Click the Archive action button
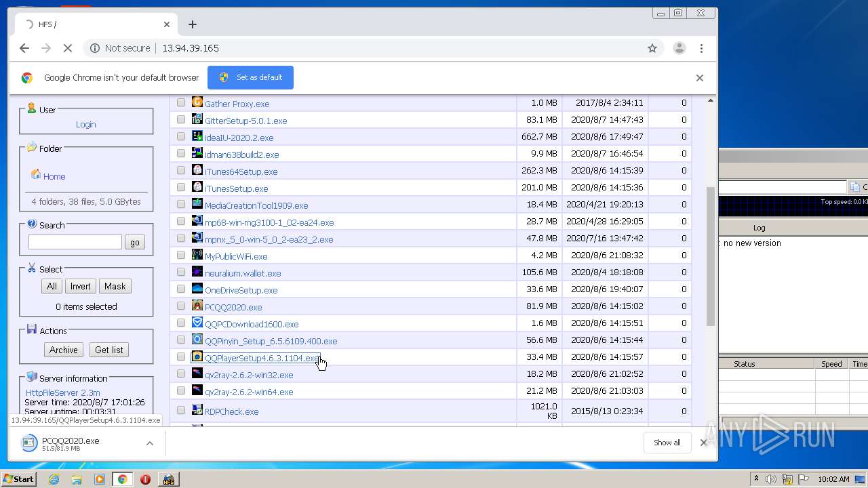Image resolution: width=868 pixels, height=488 pixels. pos(64,350)
